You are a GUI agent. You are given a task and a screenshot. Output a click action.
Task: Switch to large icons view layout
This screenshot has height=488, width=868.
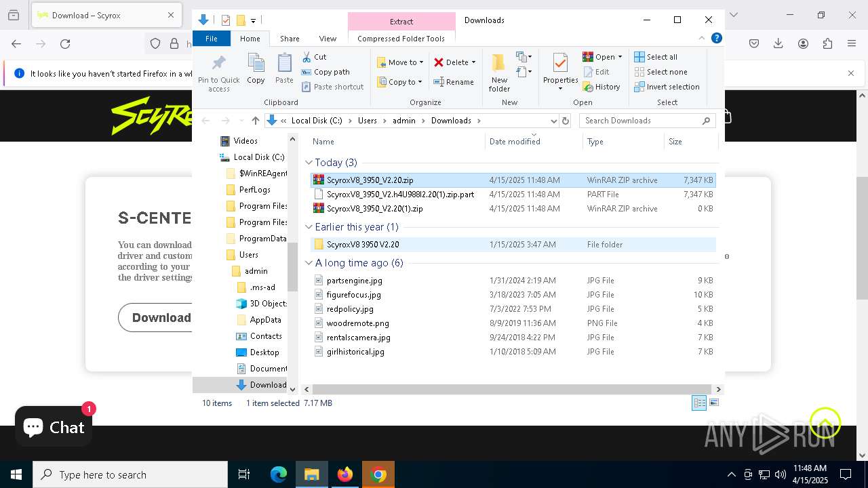(713, 403)
